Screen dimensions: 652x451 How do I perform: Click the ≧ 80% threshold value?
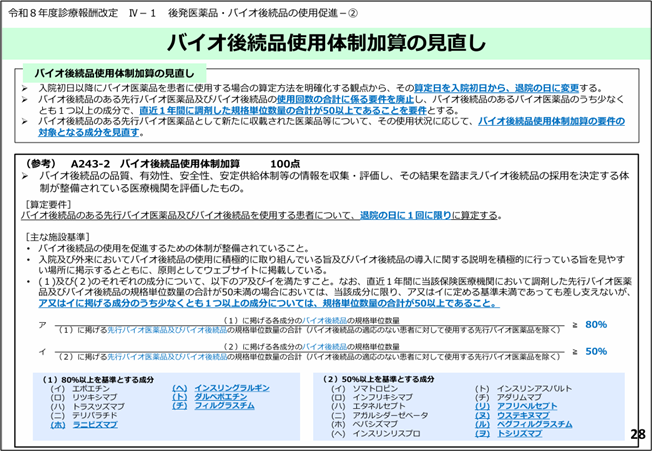tap(589, 324)
